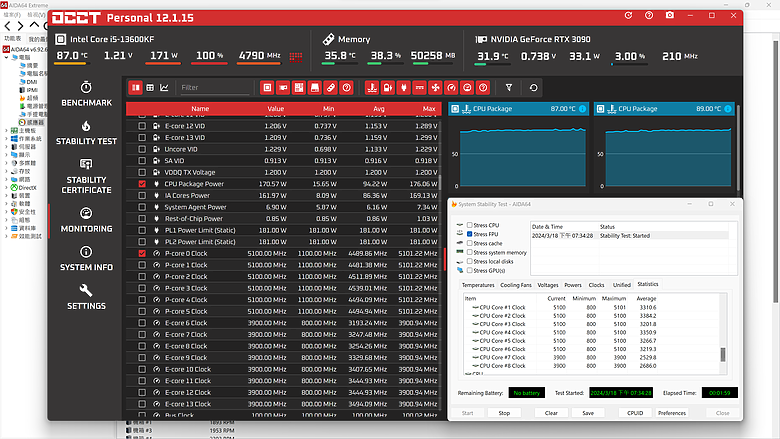Switch to graph-only view in OCCT toolbar

click(x=164, y=88)
